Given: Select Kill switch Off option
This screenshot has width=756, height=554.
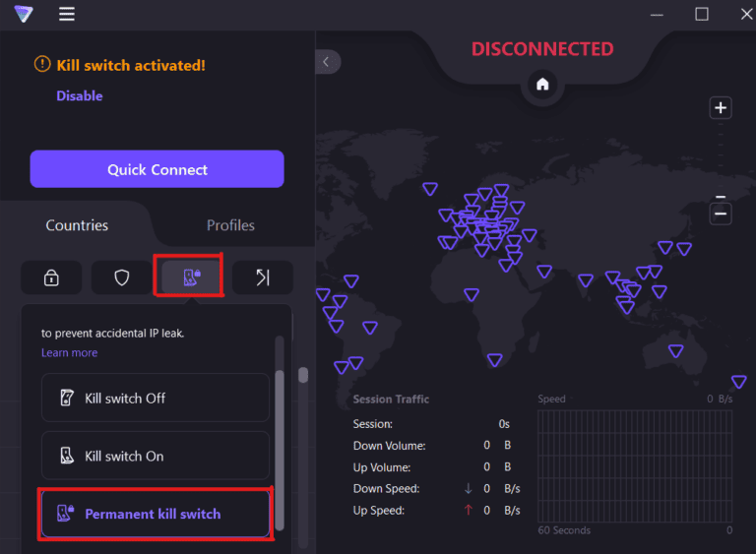Looking at the screenshot, I should pyautogui.click(x=155, y=399).
